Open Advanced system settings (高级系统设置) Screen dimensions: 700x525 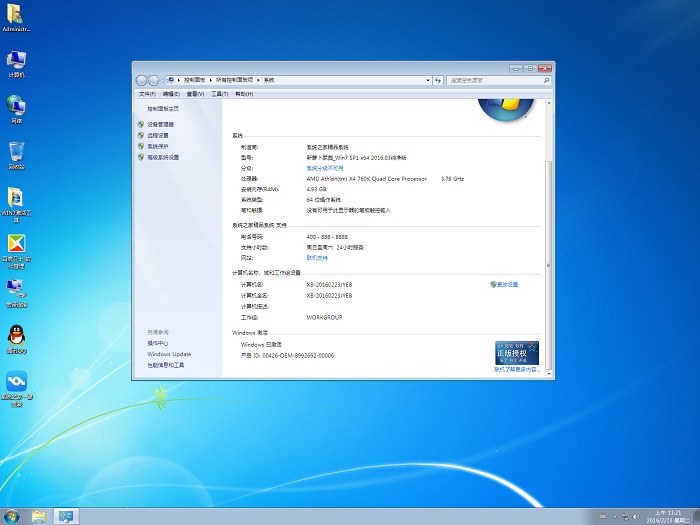click(x=163, y=157)
